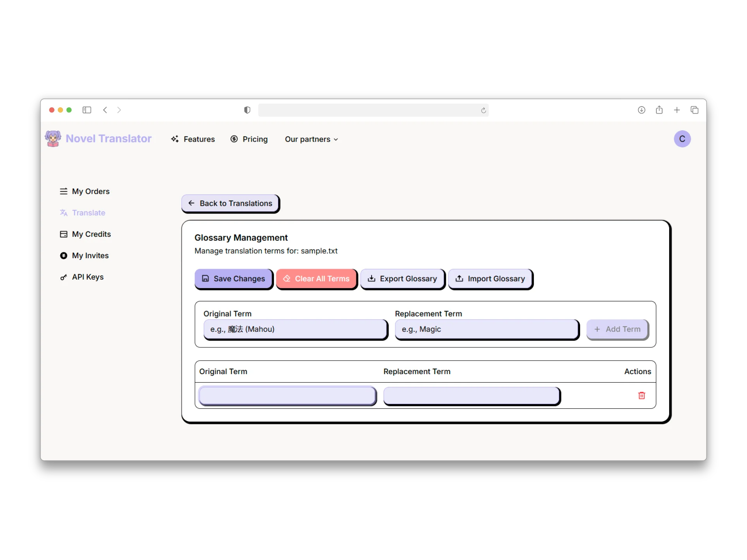Open a new tab with plus icon
Viewport: 747px width, 560px height.
677,110
